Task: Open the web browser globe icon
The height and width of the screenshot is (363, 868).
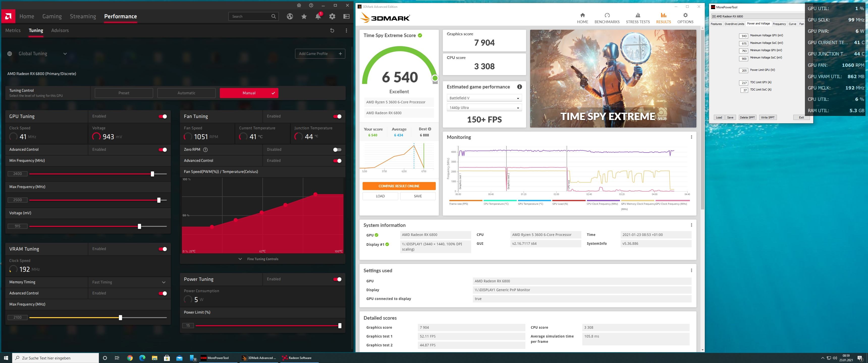Action: [x=290, y=16]
